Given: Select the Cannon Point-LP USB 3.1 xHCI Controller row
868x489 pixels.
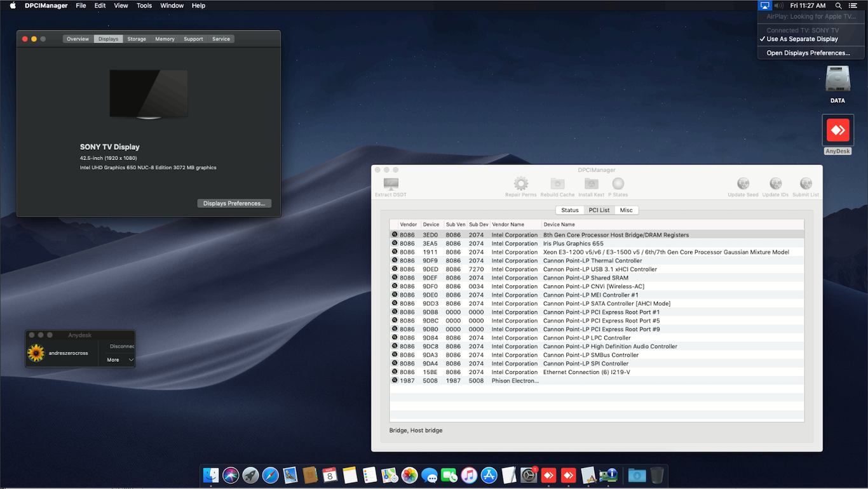Looking at the screenshot, I should coord(597,269).
